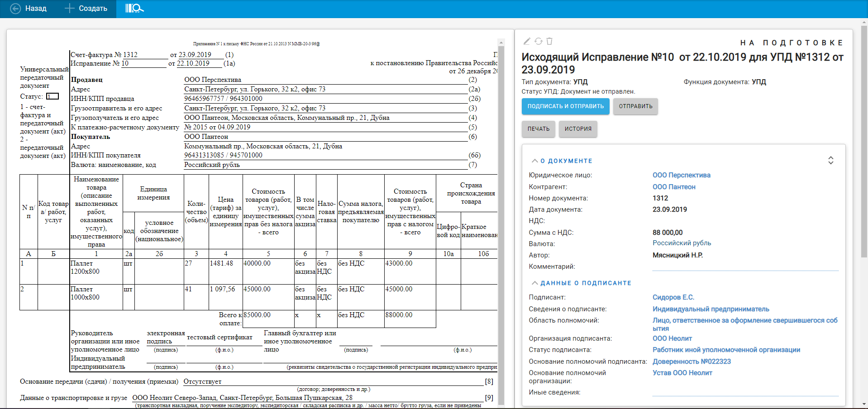Screen dimensions: 868x409
Task: Toggle expand-all arrows in document card
Action: [x=831, y=160]
